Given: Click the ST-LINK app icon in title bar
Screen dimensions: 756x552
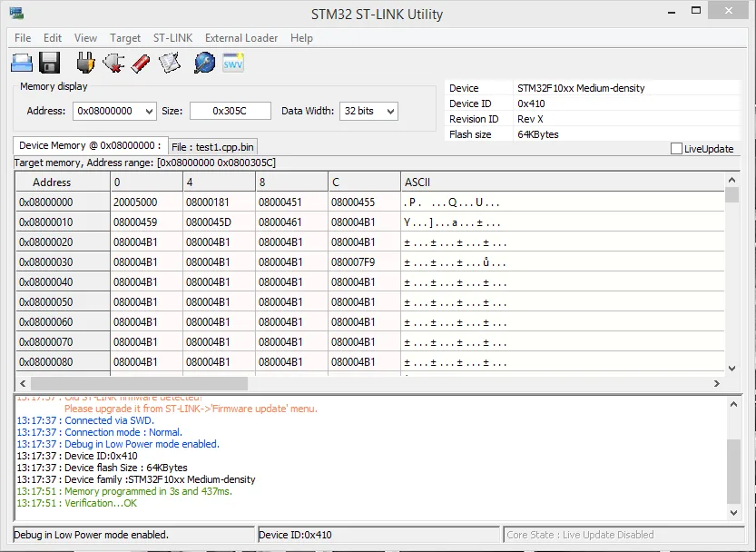Looking at the screenshot, I should click(16, 13).
